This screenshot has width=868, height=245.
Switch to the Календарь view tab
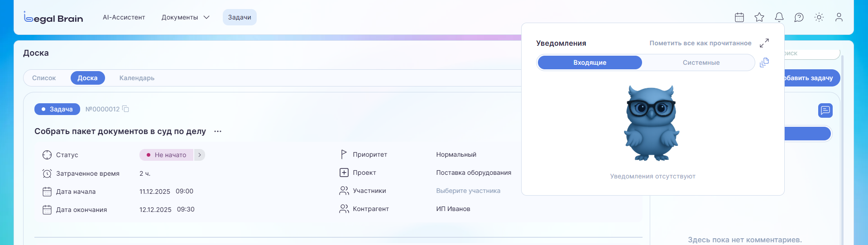click(137, 78)
